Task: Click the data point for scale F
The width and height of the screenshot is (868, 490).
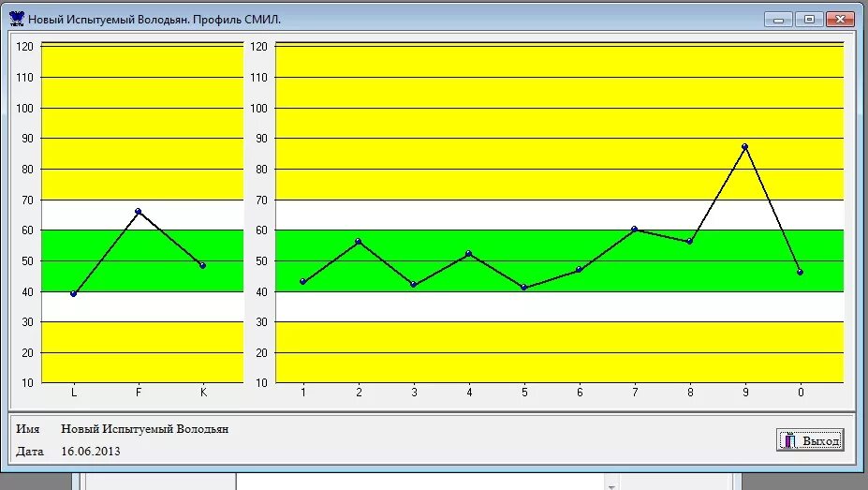Action: 139,212
